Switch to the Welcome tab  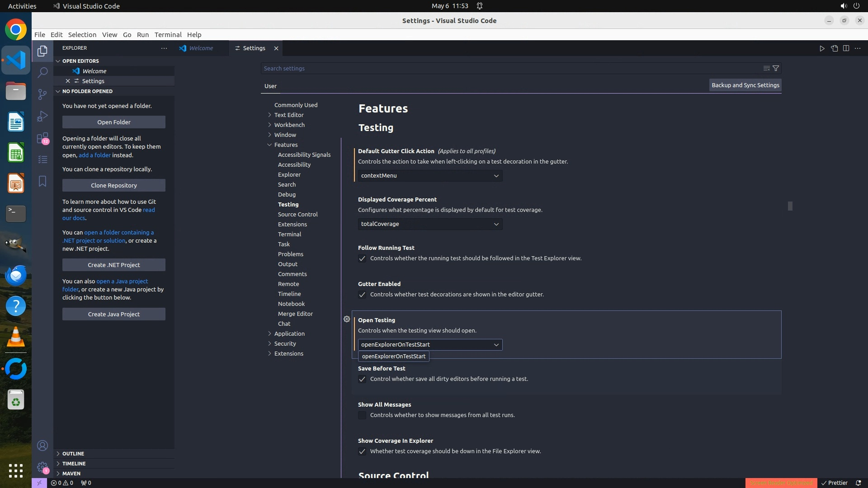[x=201, y=48]
